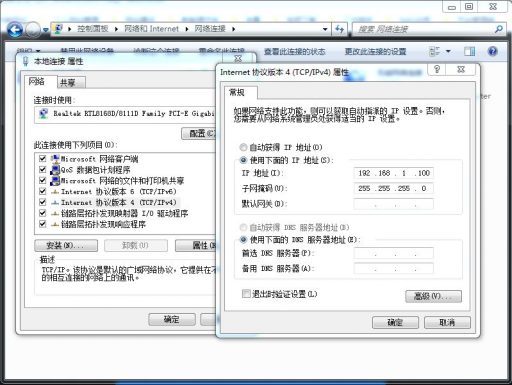Click the 链路层拓扑发现映射器 item icon
The image size is (512, 385).
55,214
